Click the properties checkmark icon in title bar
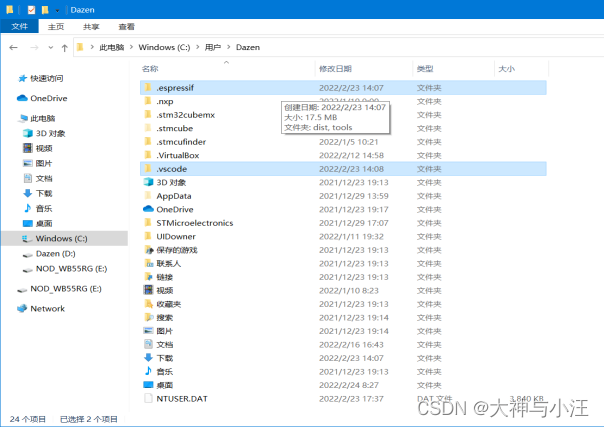 click(32, 10)
